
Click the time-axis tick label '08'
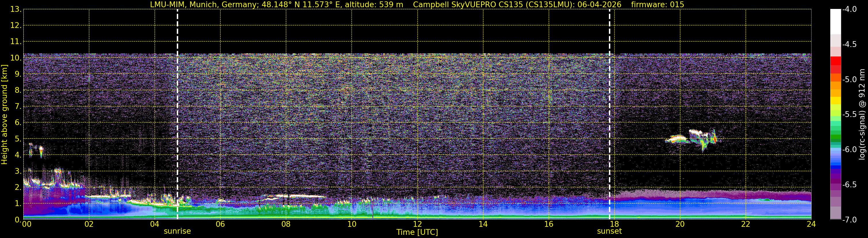pyautogui.click(x=286, y=224)
